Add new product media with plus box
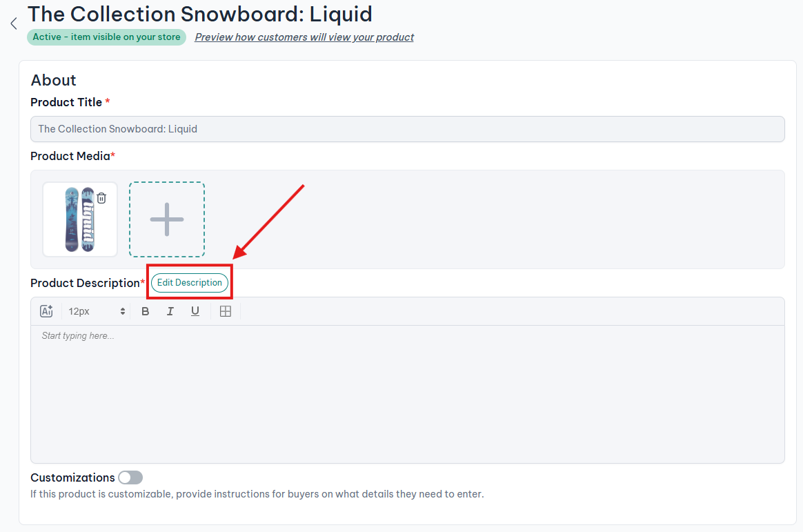 point(167,219)
